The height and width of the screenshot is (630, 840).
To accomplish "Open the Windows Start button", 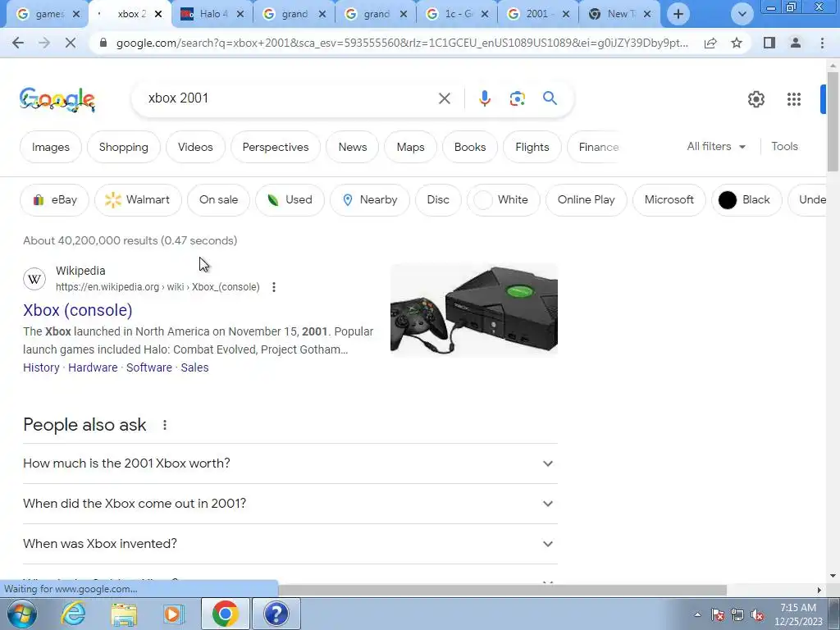I will coord(21,614).
